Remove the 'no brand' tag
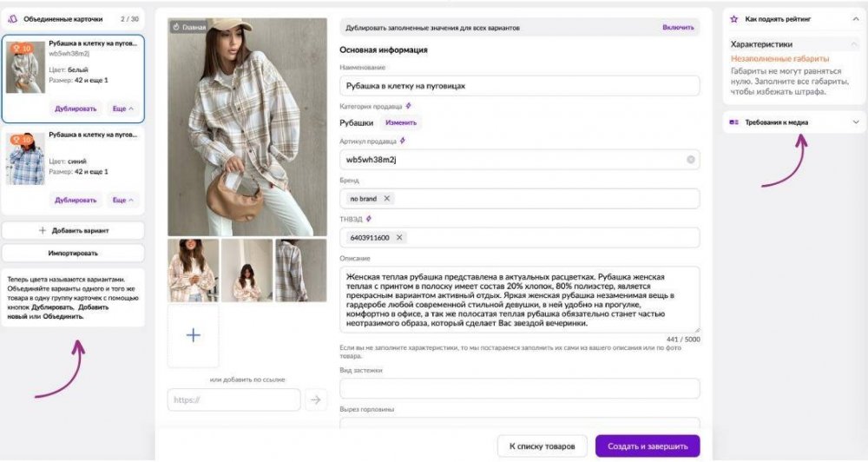The image size is (868, 462). [x=387, y=199]
